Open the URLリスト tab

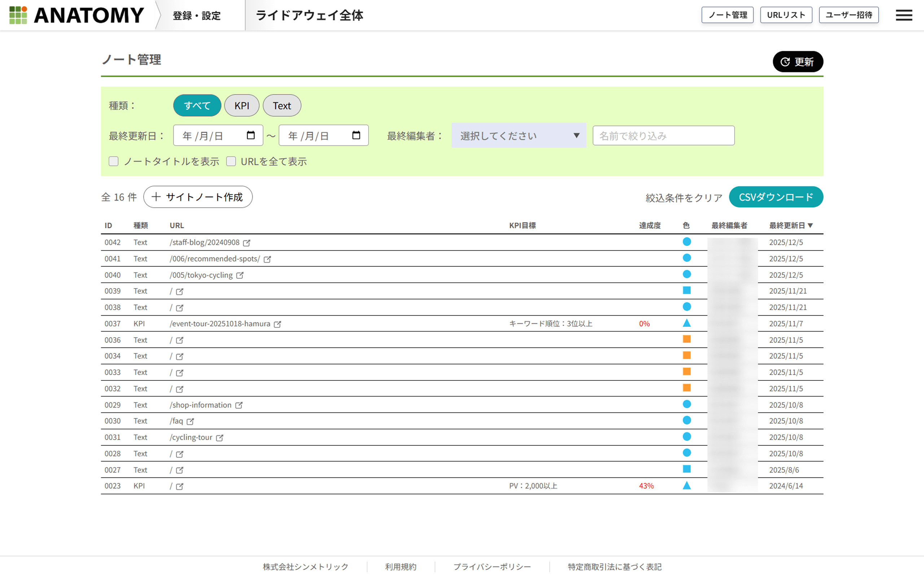coord(786,15)
